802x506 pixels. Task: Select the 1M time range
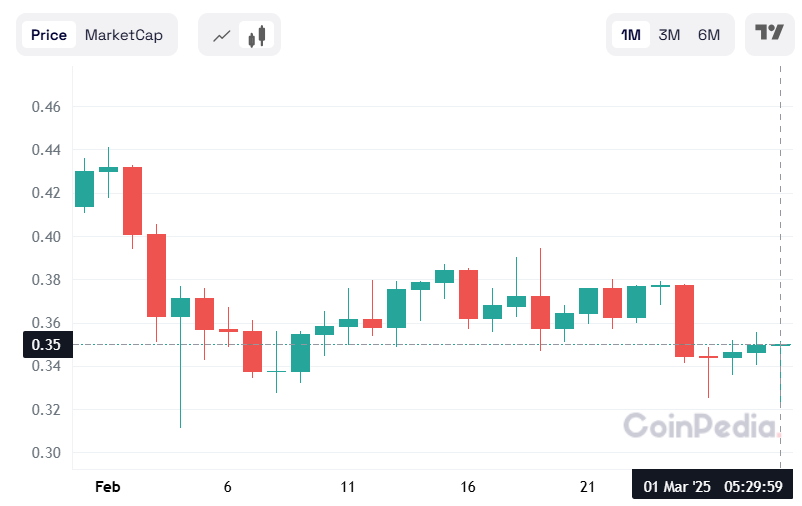pyautogui.click(x=631, y=35)
